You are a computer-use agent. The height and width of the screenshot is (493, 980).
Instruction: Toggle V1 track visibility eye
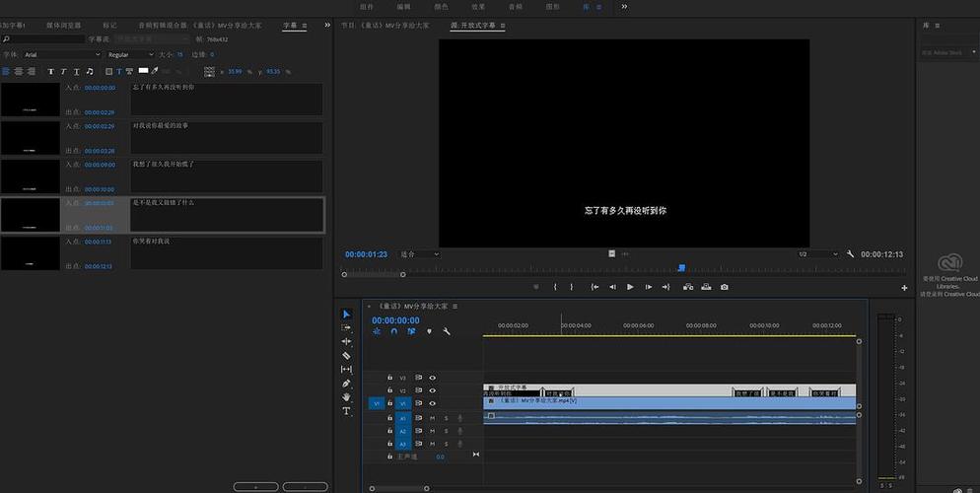click(432, 403)
